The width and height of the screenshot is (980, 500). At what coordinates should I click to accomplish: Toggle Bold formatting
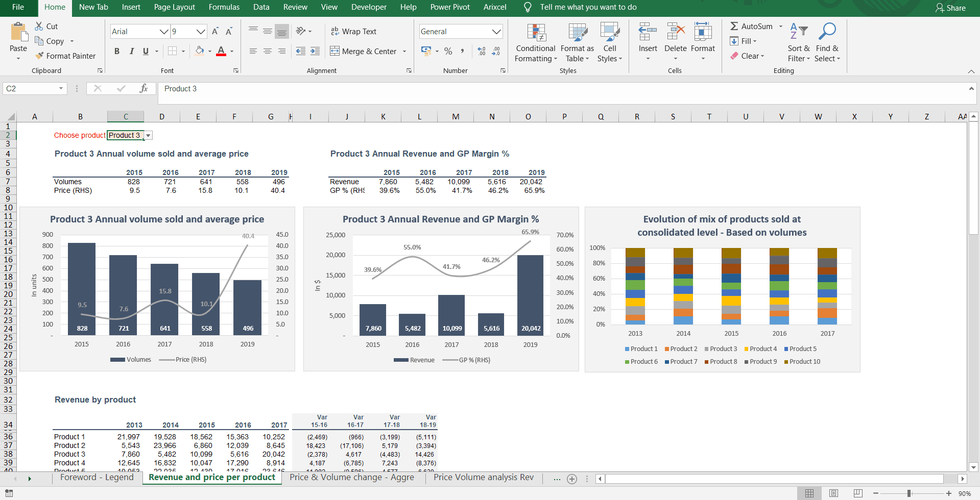(x=117, y=51)
